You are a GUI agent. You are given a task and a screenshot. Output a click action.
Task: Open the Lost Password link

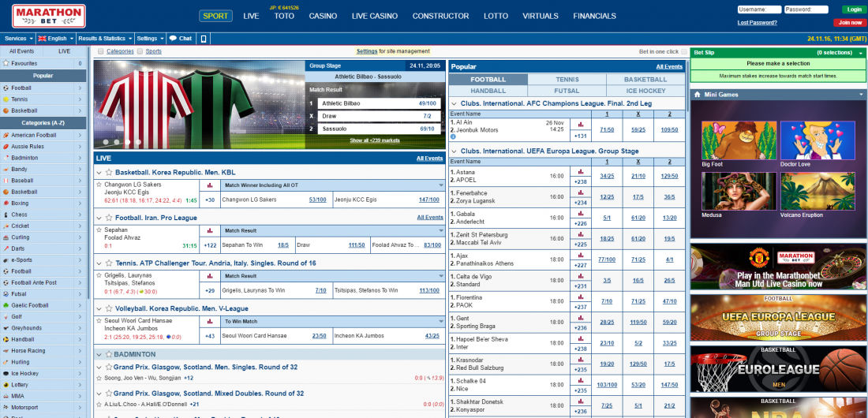click(x=758, y=23)
